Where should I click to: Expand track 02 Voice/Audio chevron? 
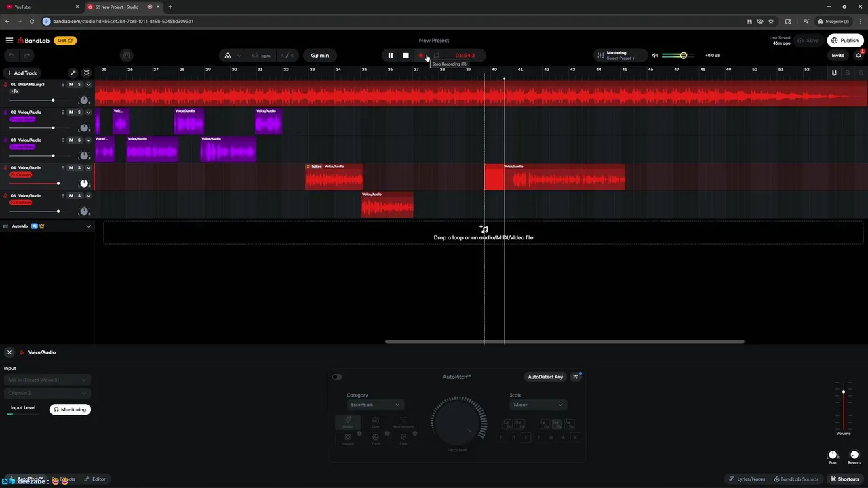tap(88, 113)
